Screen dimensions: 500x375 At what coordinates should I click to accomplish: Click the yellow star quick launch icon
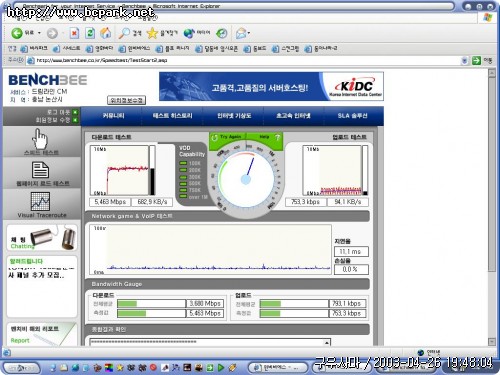[120, 368]
